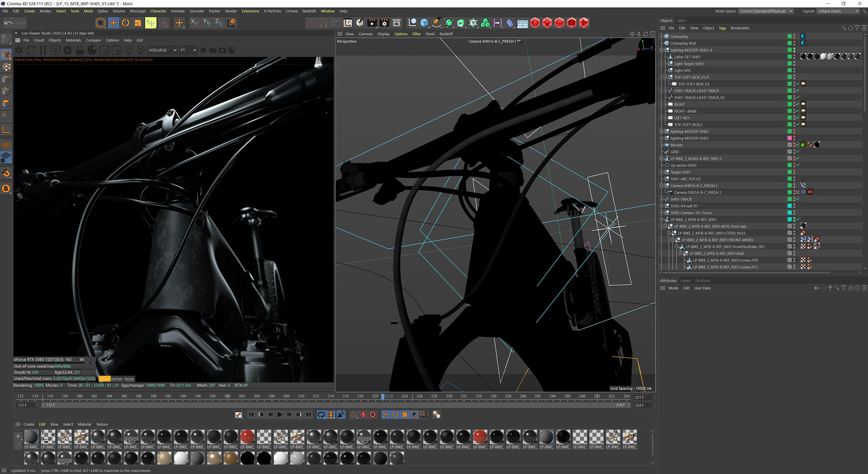Select the red LP-BIKE material swatch
The width and height of the screenshot is (868, 474).
247,437
